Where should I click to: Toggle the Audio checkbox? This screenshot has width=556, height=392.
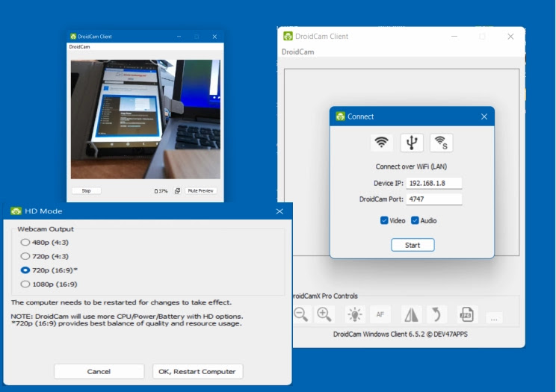415,220
